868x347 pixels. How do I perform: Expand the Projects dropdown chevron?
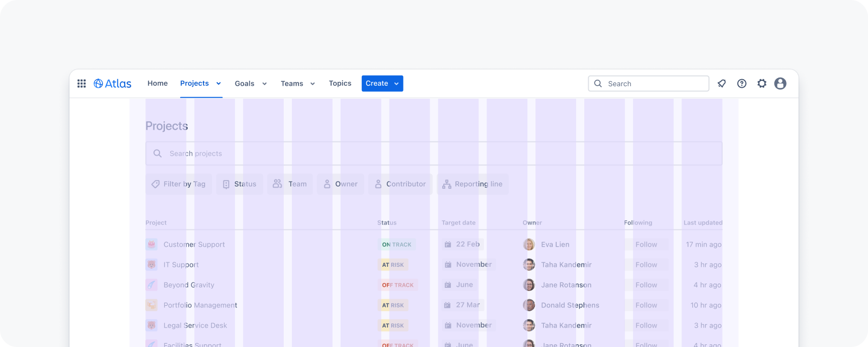[x=219, y=83]
